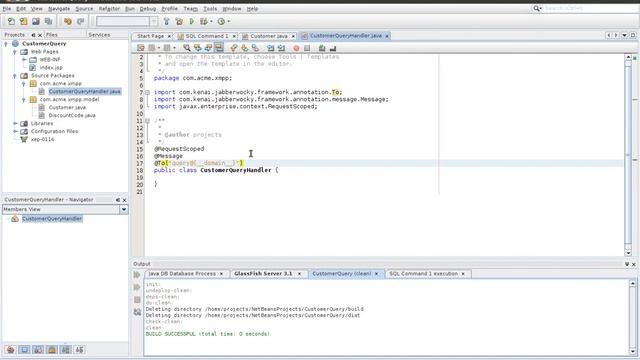Click the Search field at top right
Image resolution: width=640 pixels, height=360 pixels.
[590, 8]
